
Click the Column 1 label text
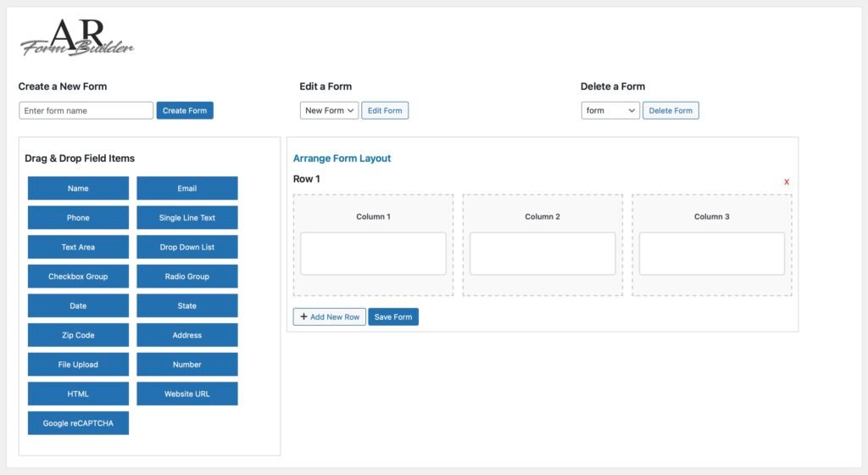(373, 216)
